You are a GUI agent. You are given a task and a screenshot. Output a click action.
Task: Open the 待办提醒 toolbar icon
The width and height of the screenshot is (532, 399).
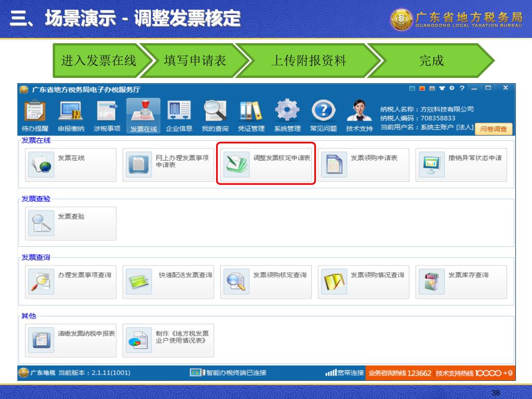click(35, 116)
